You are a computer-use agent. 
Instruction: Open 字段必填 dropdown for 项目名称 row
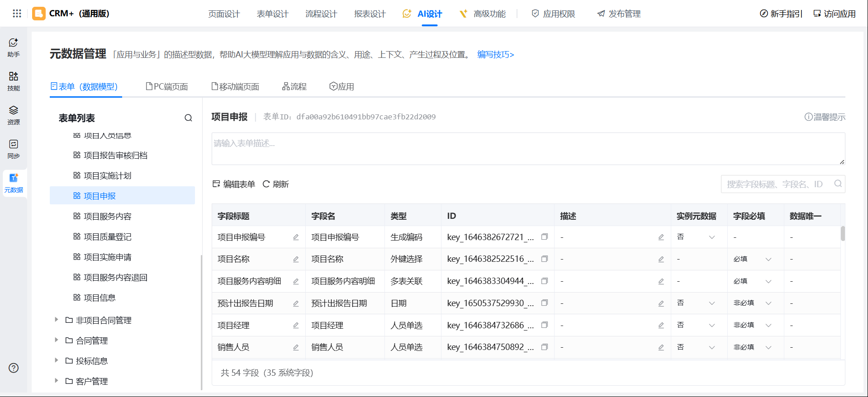[x=768, y=259]
